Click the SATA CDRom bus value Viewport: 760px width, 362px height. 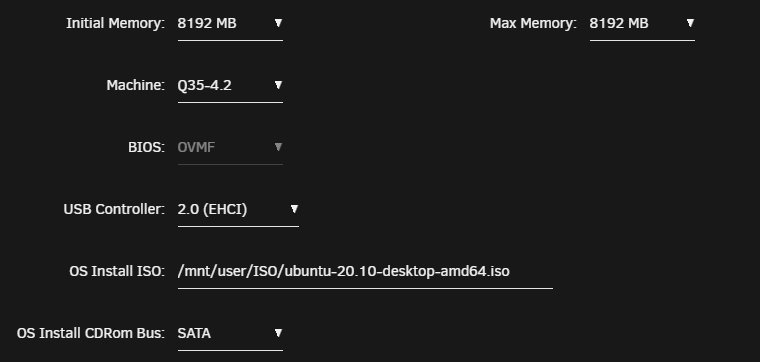click(194, 333)
